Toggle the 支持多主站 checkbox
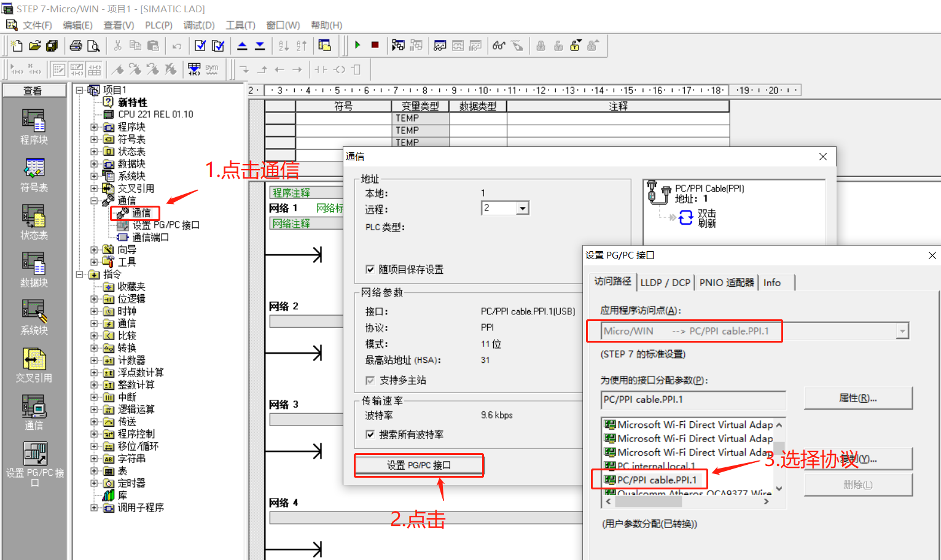 coord(370,380)
